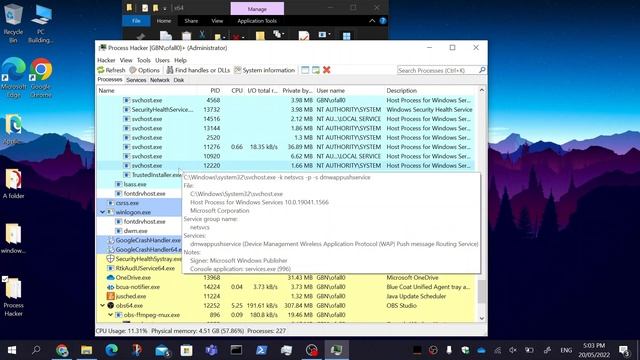Sort by the Private bytes column header
Image resolution: width=640 pixels, height=360 pixels.
tap(297, 91)
